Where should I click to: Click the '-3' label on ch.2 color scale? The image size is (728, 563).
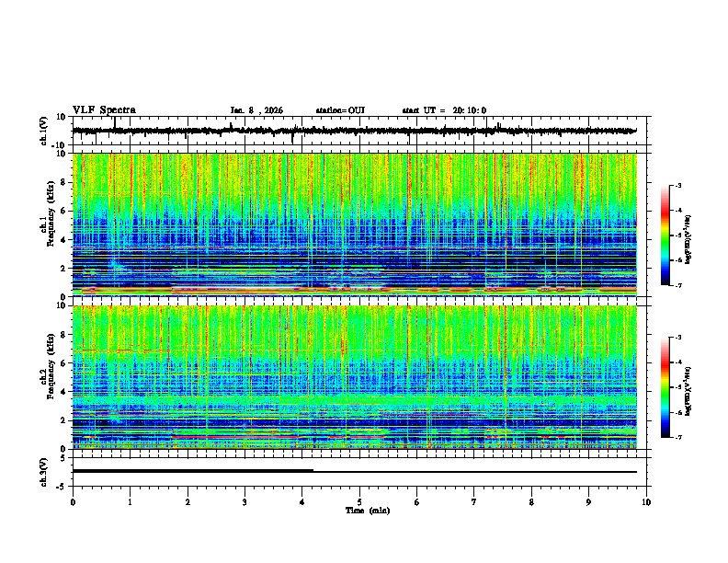pyautogui.click(x=677, y=338)
